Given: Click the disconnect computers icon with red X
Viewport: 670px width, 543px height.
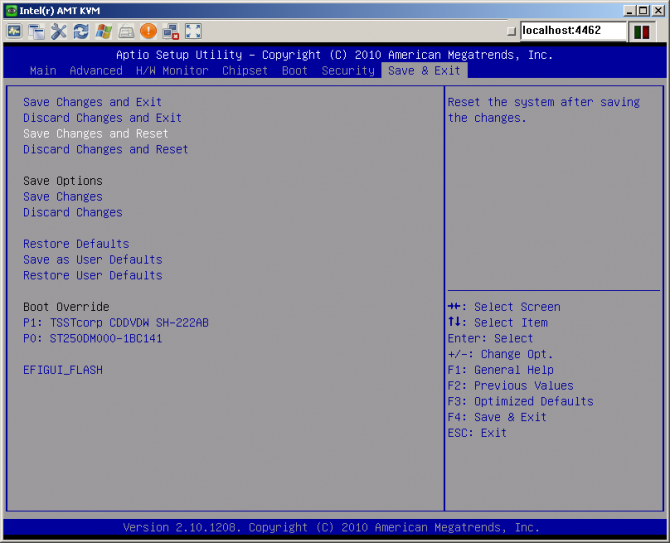Looking at the screenshot, I should point(171,31).
